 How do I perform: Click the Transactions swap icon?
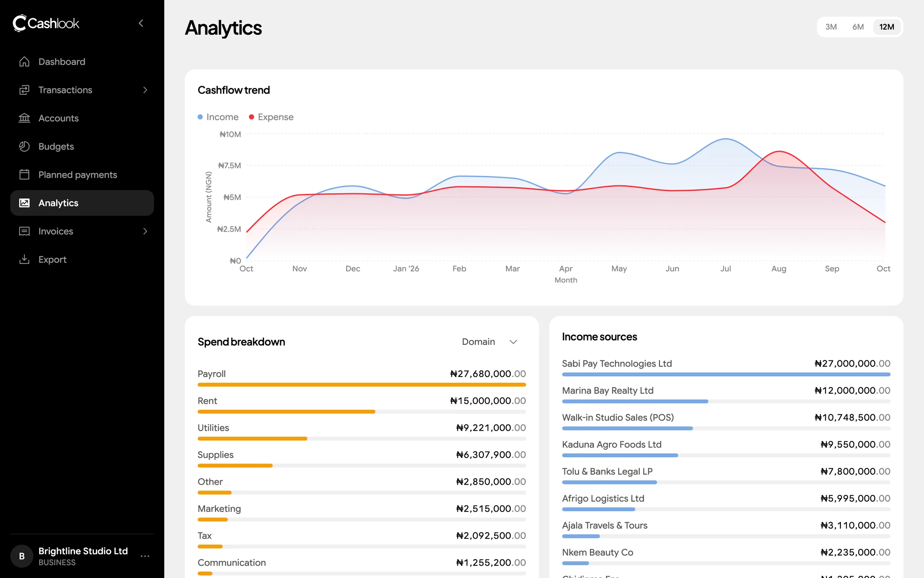pos(24,90)
